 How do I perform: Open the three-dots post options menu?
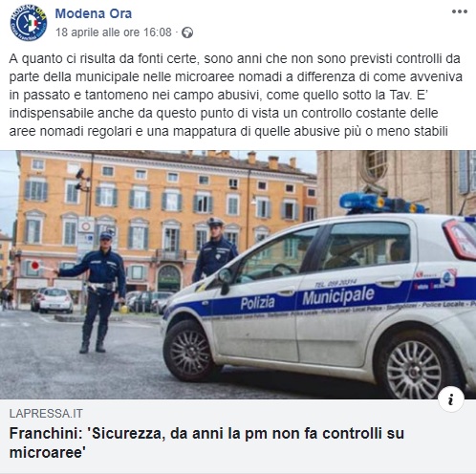click(459, 11)
